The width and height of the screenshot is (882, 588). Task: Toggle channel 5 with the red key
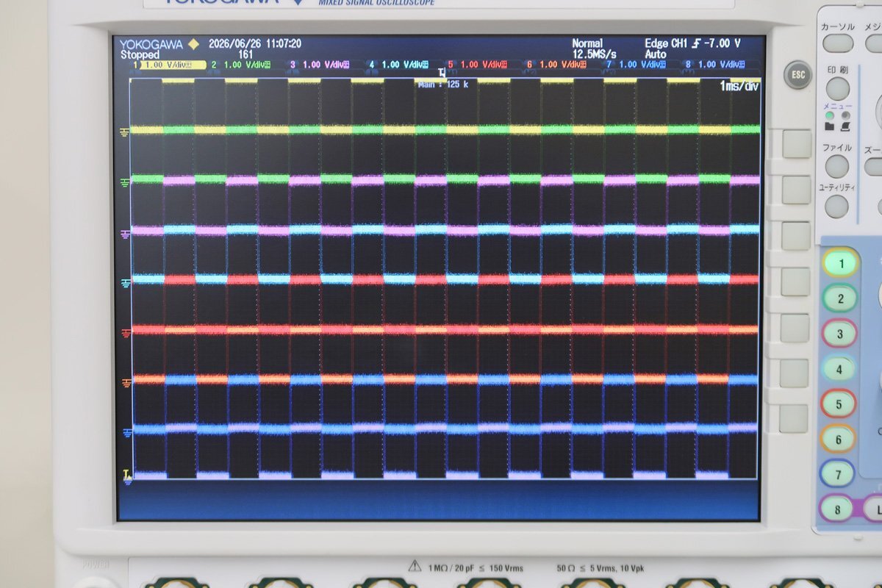point(839,404)
